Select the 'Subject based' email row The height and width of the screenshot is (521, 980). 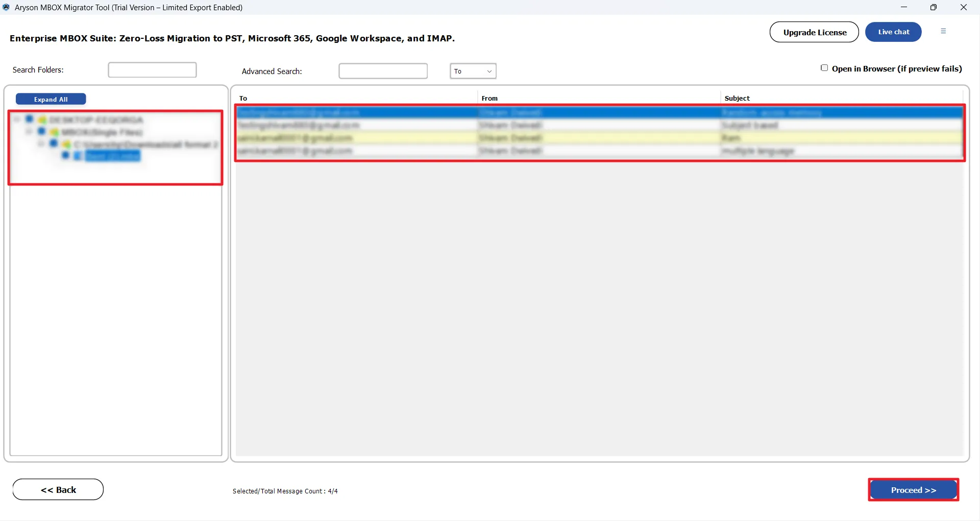tap(600, 125)
